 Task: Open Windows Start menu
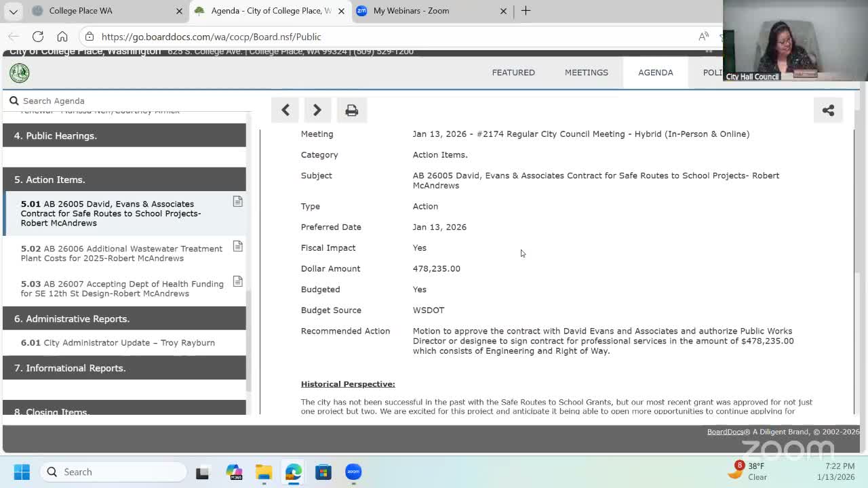point(22,472)
